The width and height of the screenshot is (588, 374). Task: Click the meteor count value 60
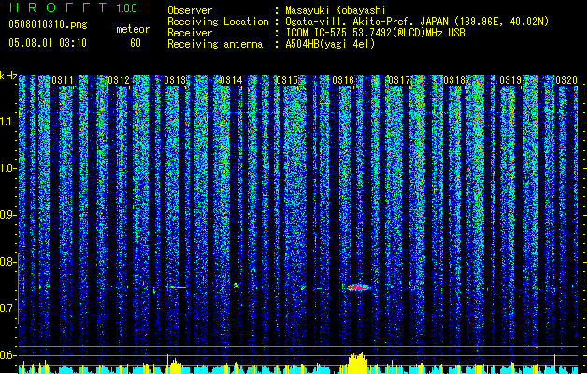point(136,43)
